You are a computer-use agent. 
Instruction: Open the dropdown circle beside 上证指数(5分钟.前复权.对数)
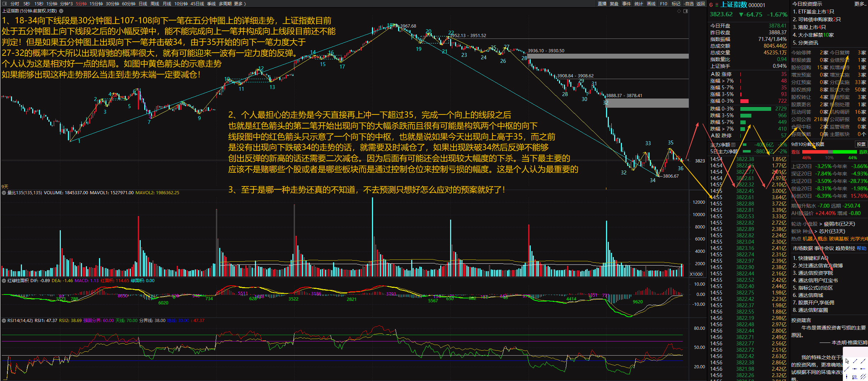[61, 11]
